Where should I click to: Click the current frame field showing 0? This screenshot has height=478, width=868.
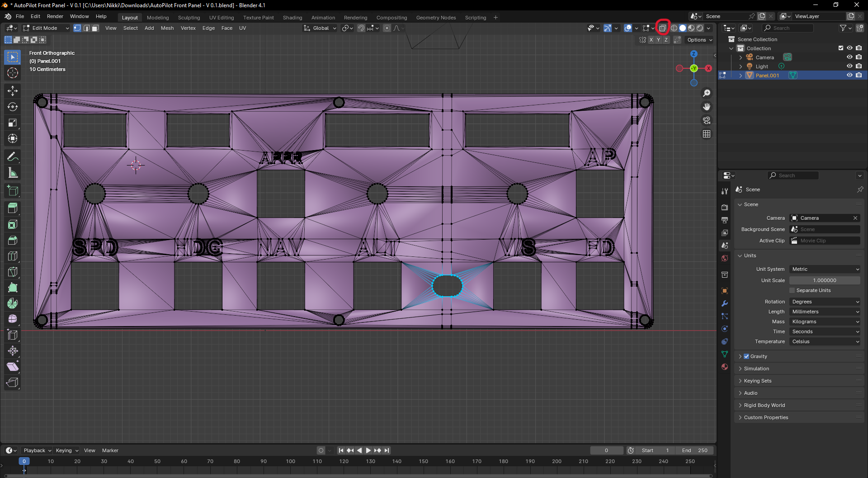pyautogui.click(x=606, y=450)
